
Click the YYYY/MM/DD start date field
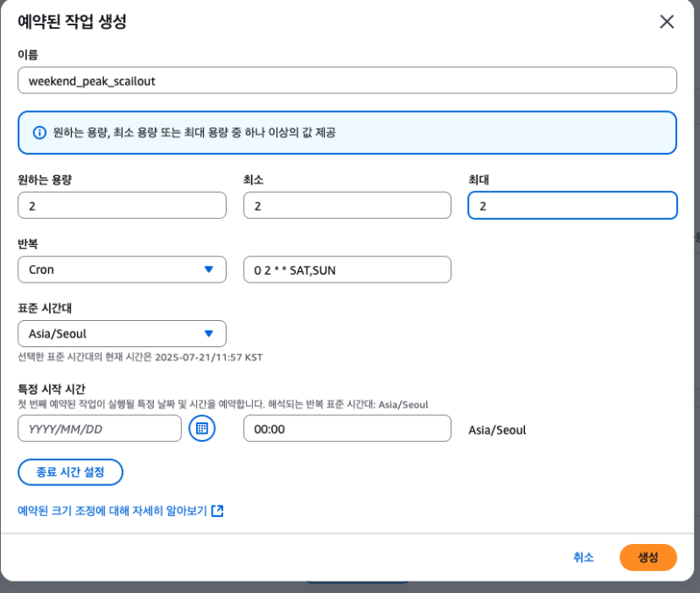click(99, 429)
